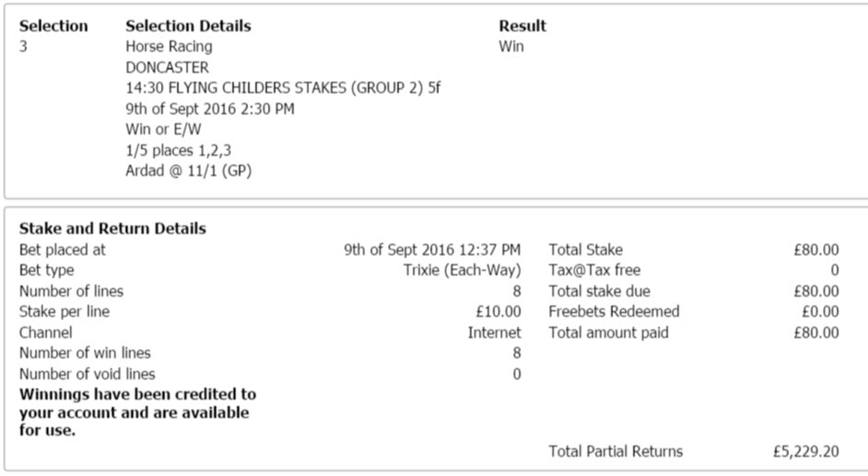Screen dimensions: 868x476
Task: Click the Total Partial Returns £5,229.20 figure
Action: [806, 452]
